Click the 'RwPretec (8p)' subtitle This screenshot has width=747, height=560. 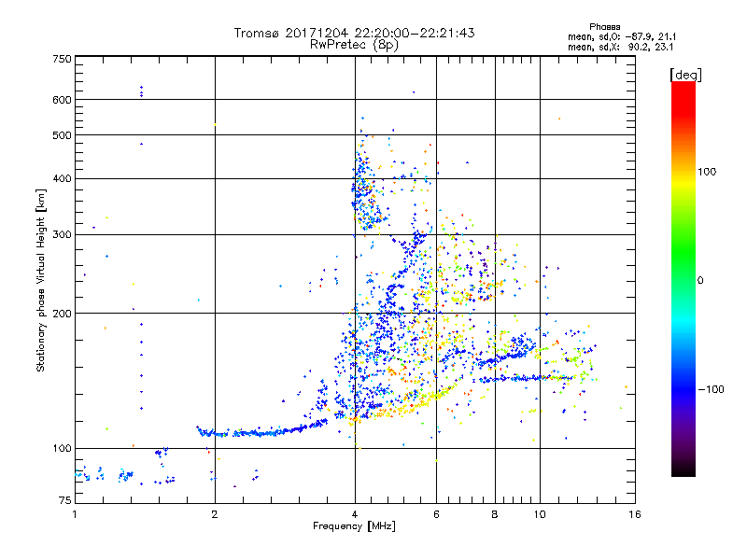[354, 45]
